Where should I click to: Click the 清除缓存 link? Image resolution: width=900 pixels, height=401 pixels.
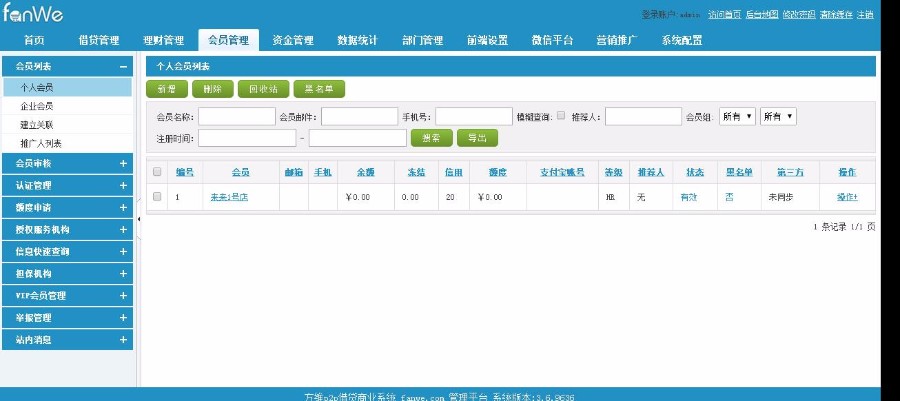point(836,14)
